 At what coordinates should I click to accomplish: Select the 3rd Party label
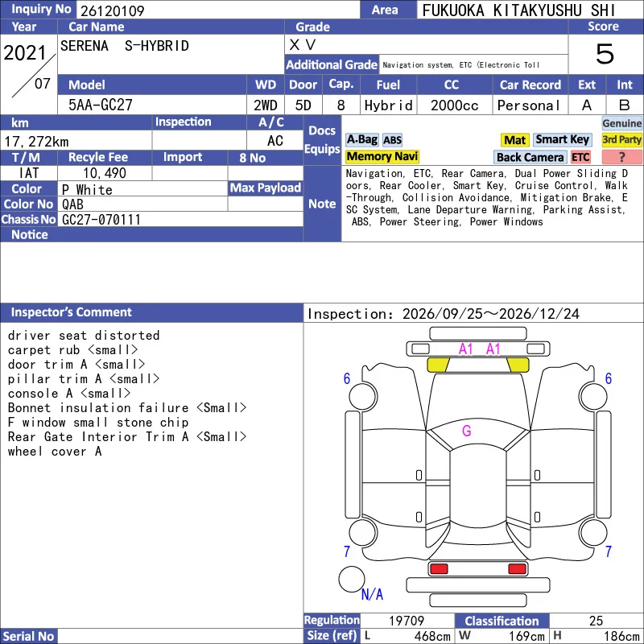coord(621,139)
